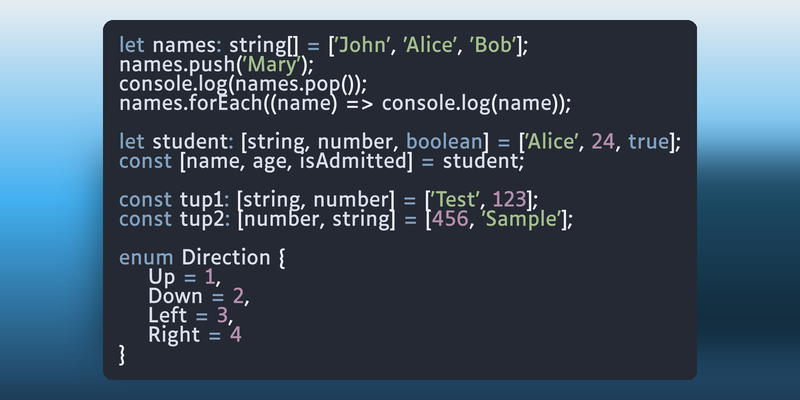Screen dimensions: 800x400
Task: Click the 'true' value in student tuple
Action: tap(648, 142)
